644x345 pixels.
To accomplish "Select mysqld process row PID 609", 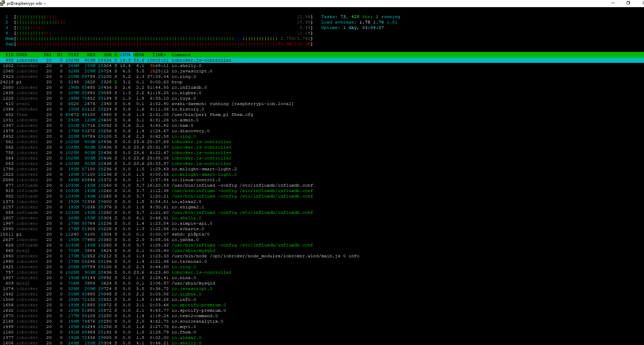I will pos(322,283).
